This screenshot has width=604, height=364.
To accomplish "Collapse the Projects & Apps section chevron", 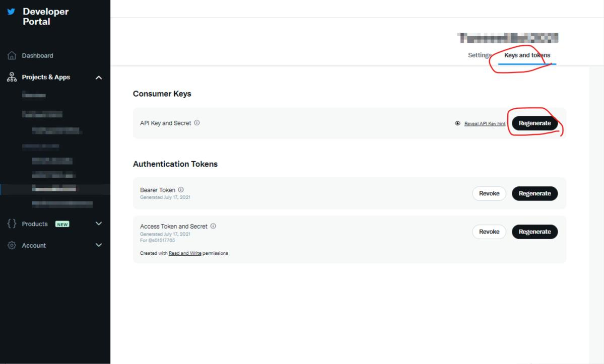I will click(99, 78).
